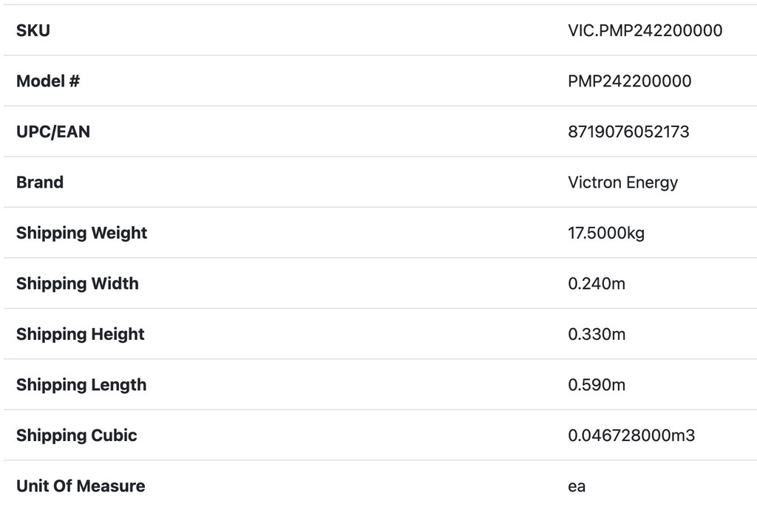Click the Shipping Cubic label
Viewport: 757px width, 532px height.
click(77, 435)
